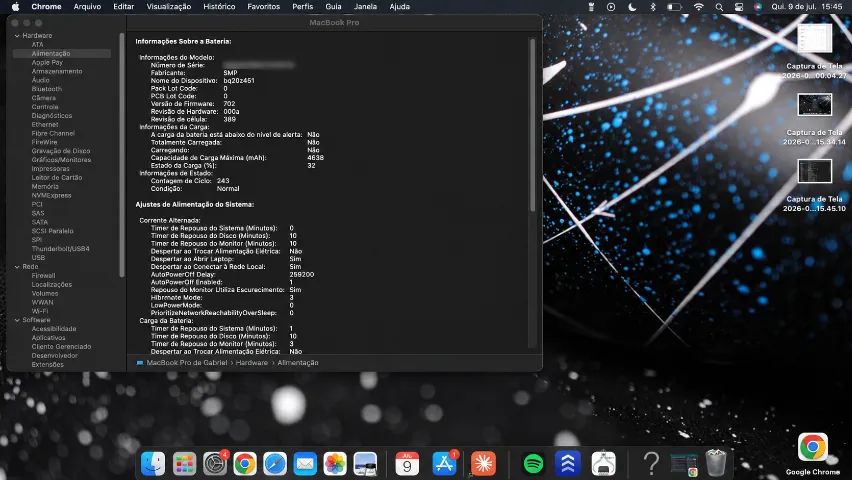The width and height of the screenshot is (852, 480).
Task: Select Bluetooth in the sidebar
Action: coord(47,89)
